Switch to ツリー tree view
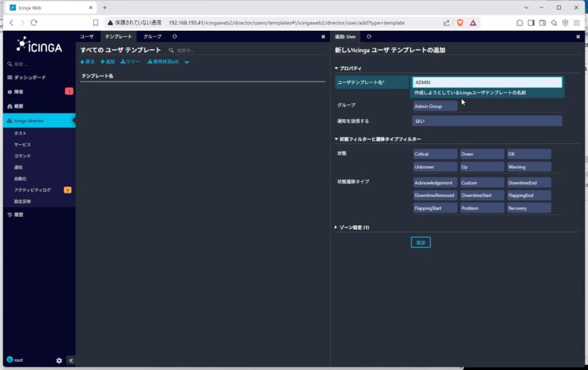 130,62
